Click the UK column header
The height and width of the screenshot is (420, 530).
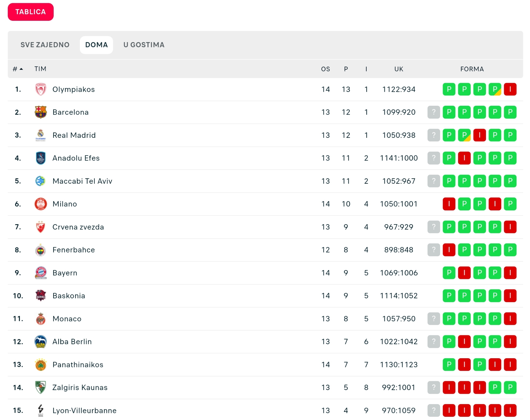(x=399, y=69)
